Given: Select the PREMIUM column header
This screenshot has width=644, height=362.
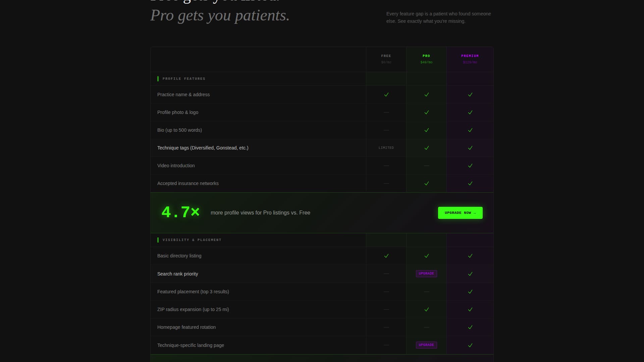Looking at the screenshot, I should [470, 59].
